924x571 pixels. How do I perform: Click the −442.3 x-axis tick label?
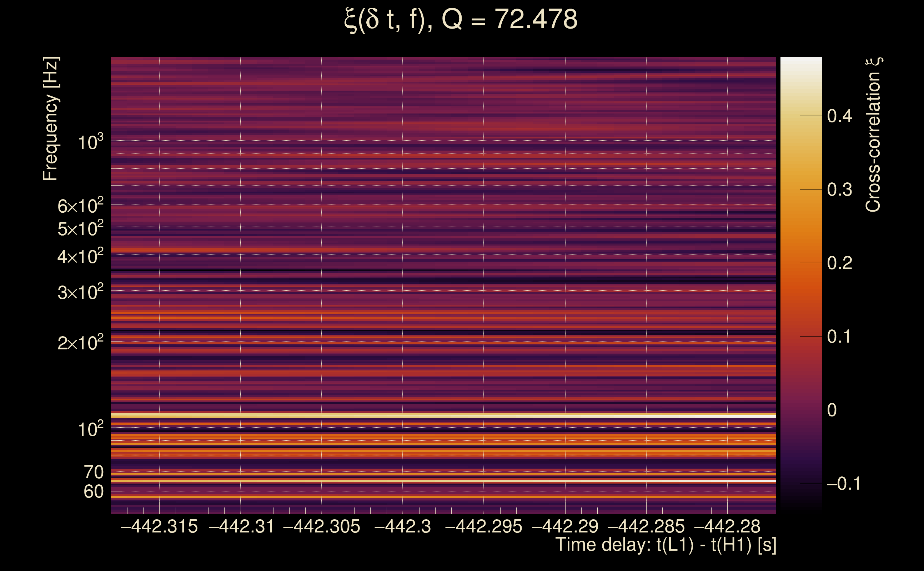click(x=402, y=527)
